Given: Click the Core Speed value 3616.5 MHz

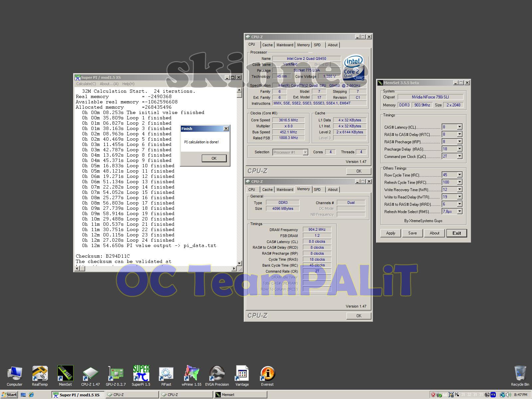Looking at the screenshot, I should click(x=288, y=120).
